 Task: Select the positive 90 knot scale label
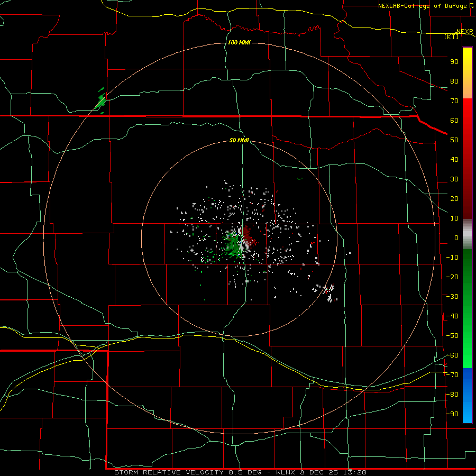(x=454, y=62)
